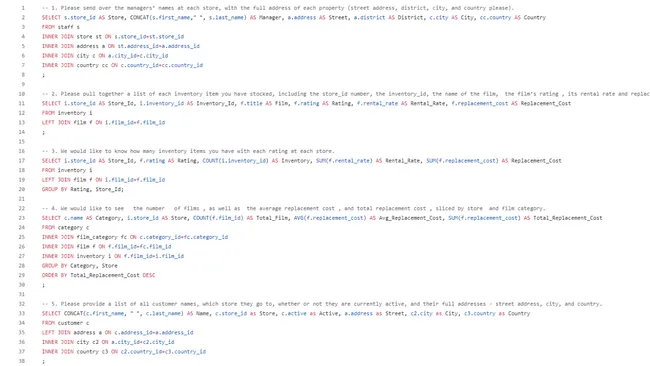Click 'GROUP BY Category, Store' line
This screenshot has height=366, width=650.
[80, 265]
